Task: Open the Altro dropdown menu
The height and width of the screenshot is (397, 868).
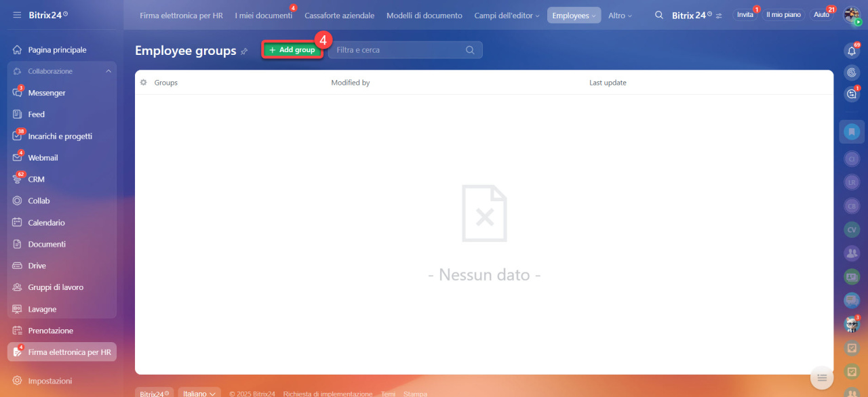Action: (620, 16)
